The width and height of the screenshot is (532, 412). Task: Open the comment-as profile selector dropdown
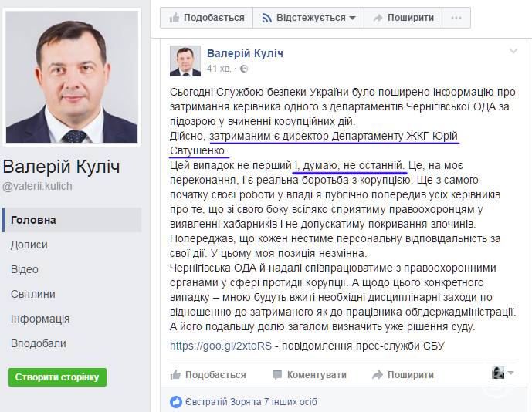[503, 373]
